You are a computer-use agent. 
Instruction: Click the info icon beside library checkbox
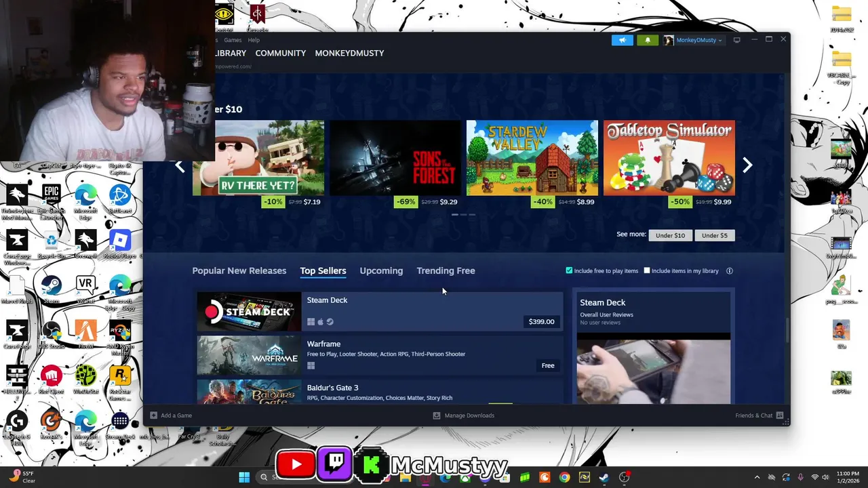click(730, 270)
